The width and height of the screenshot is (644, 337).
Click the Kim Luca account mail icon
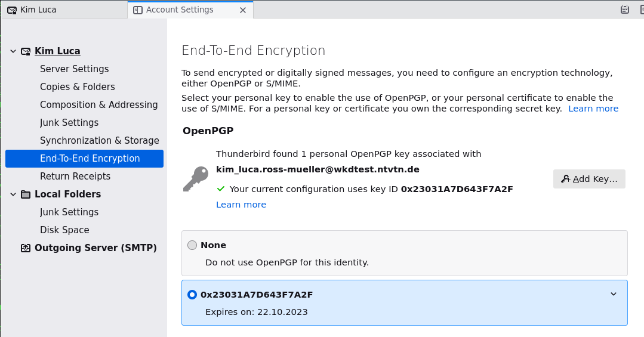click(x=26, y=51)
